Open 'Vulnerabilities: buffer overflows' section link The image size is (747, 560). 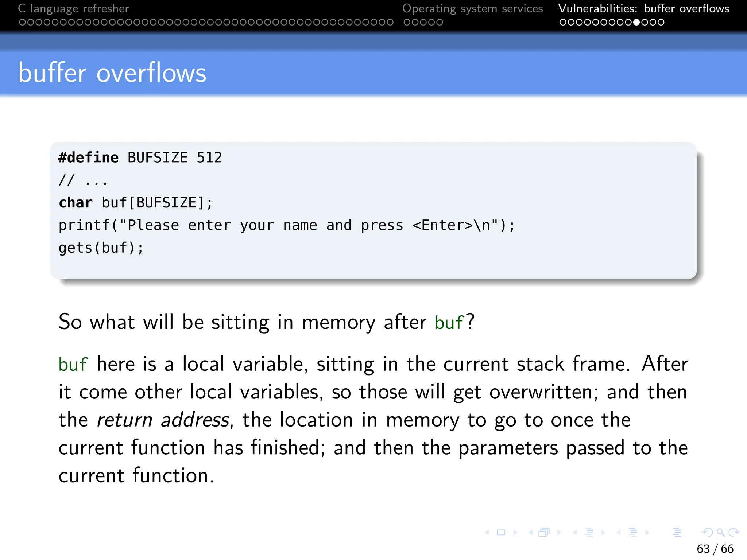(643, 8)
